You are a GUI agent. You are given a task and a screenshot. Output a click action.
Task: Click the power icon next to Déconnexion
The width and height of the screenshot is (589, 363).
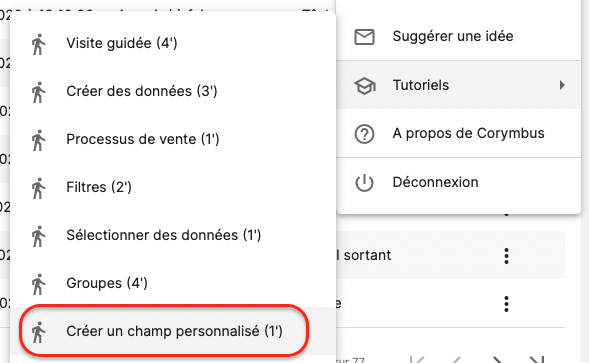364,183
